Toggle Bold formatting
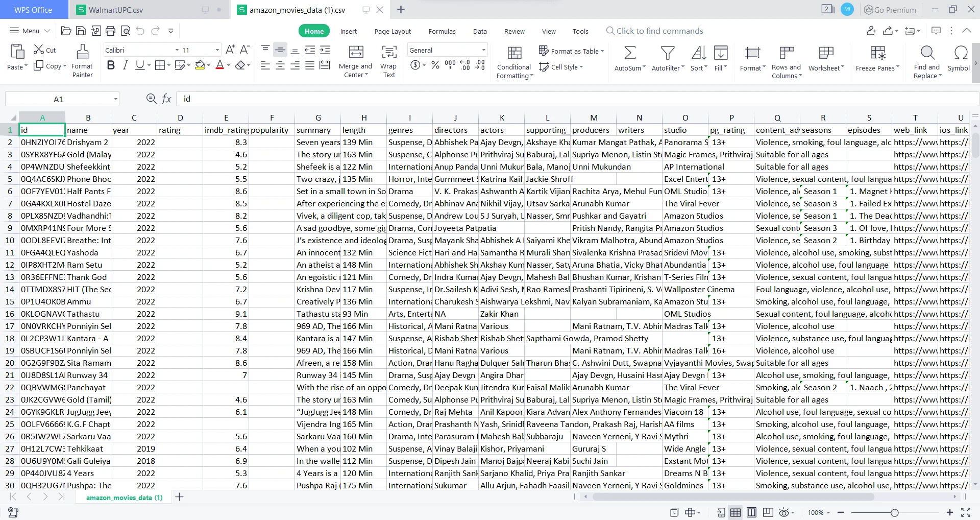The width and height of the screenshot is (980, 520). point(111,65)
